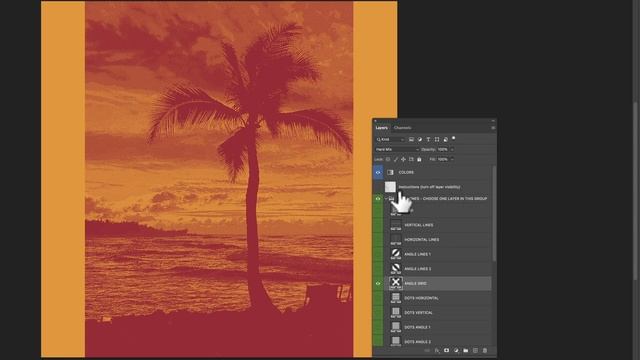Open the Kind filter type dropdown
The height and width of the screenshot is (360, 640).
pos(390,140)
